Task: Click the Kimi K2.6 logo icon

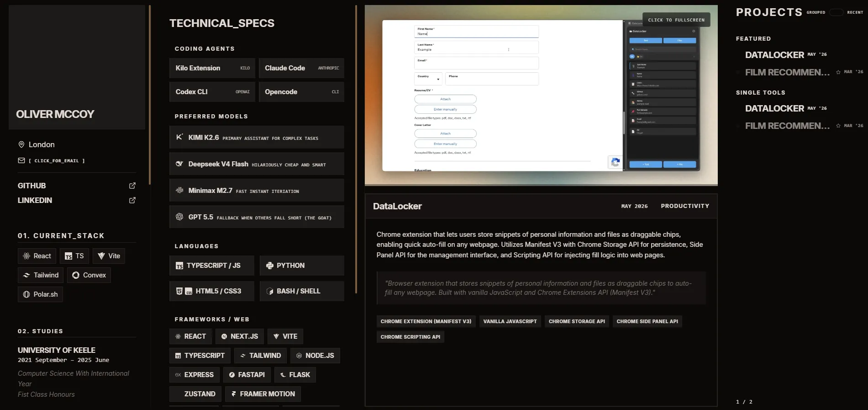Action: click(x=179, y=137)
